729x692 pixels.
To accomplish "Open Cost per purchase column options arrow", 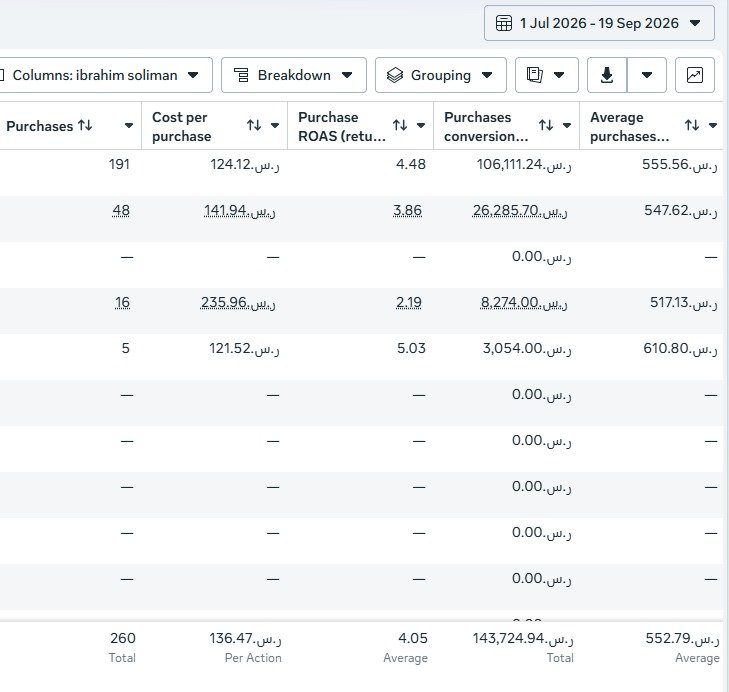I will click(275, 126).
